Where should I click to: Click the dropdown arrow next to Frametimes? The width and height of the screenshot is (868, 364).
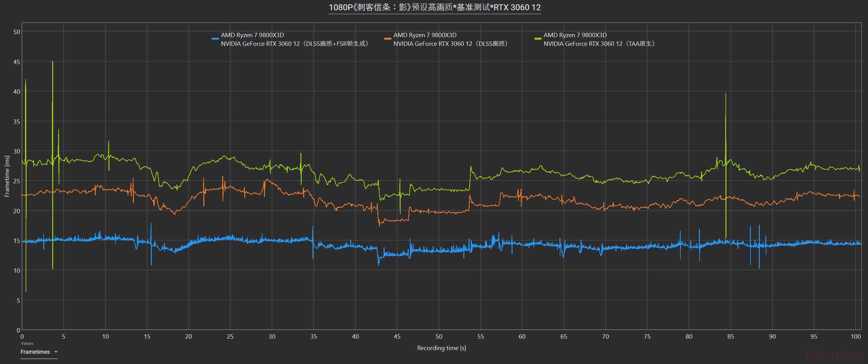(x=56, y=352)
